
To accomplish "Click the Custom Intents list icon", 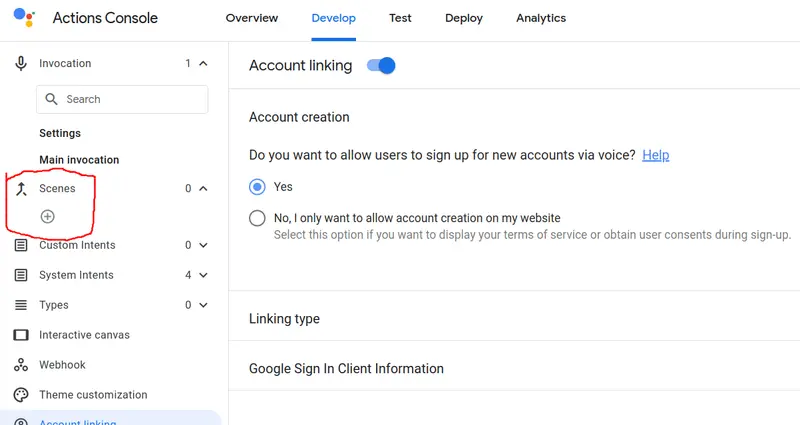I will (x=21, y=245).
